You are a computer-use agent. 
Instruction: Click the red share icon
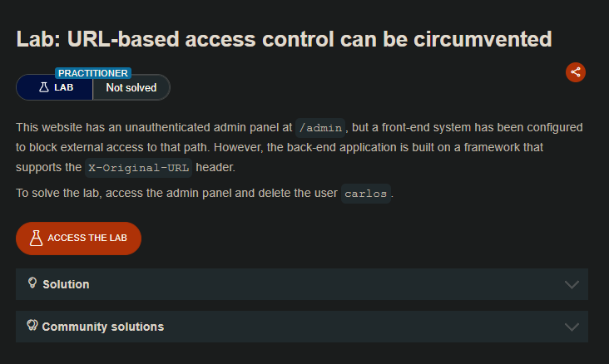click(576, 72)
